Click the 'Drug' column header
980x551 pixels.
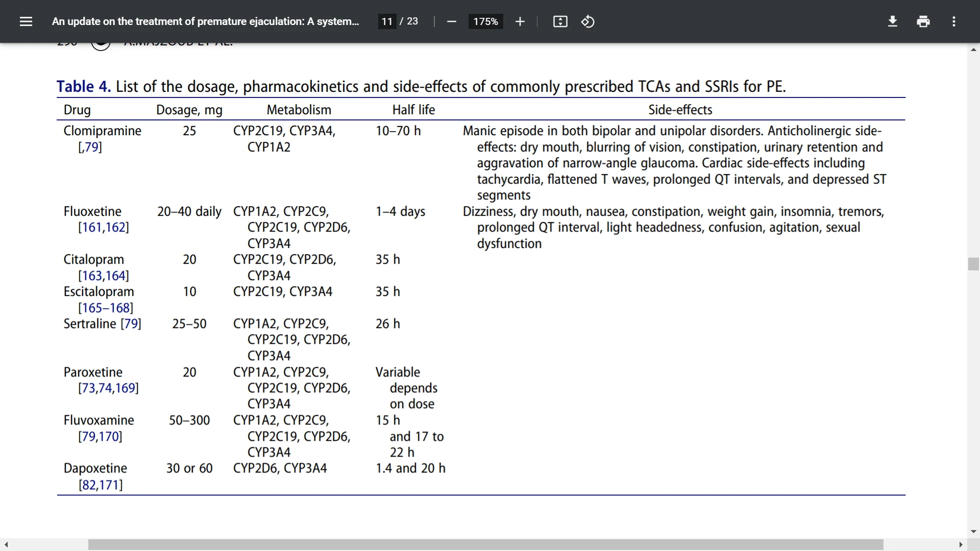click(x=77, y=110)
